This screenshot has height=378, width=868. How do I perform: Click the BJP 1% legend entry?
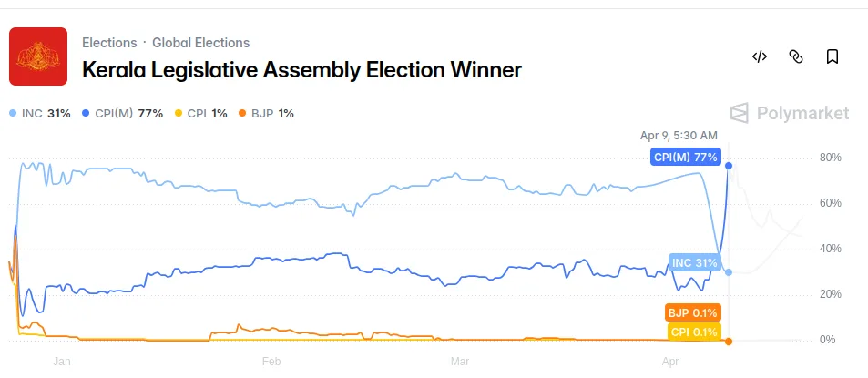266,114
